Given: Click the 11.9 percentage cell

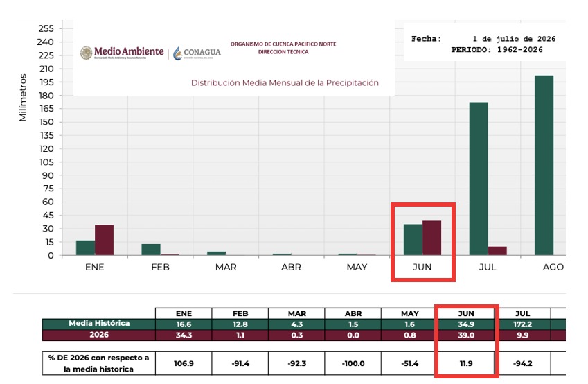Looking at the screenshot, I should click(466, 363).
